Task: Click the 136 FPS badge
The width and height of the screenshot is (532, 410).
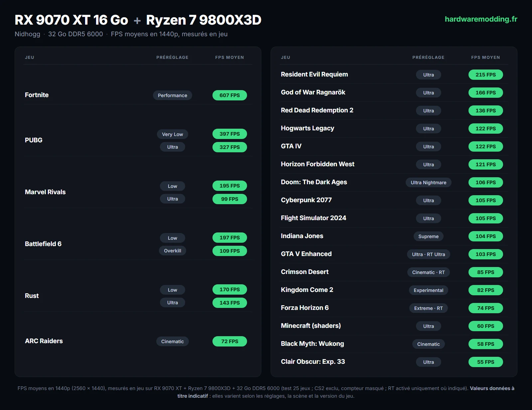Action: pyautogui.click(x=486, y=111)
